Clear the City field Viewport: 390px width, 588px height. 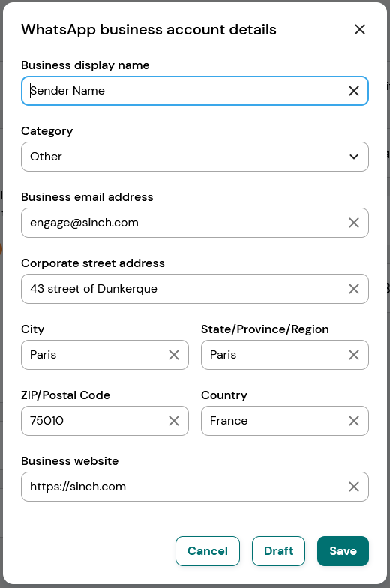(174, 355)
